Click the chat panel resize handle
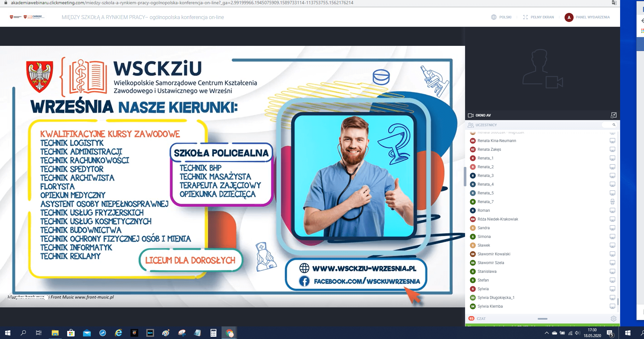The width and height of the screenshot is (644, 339). pos(542,319)
